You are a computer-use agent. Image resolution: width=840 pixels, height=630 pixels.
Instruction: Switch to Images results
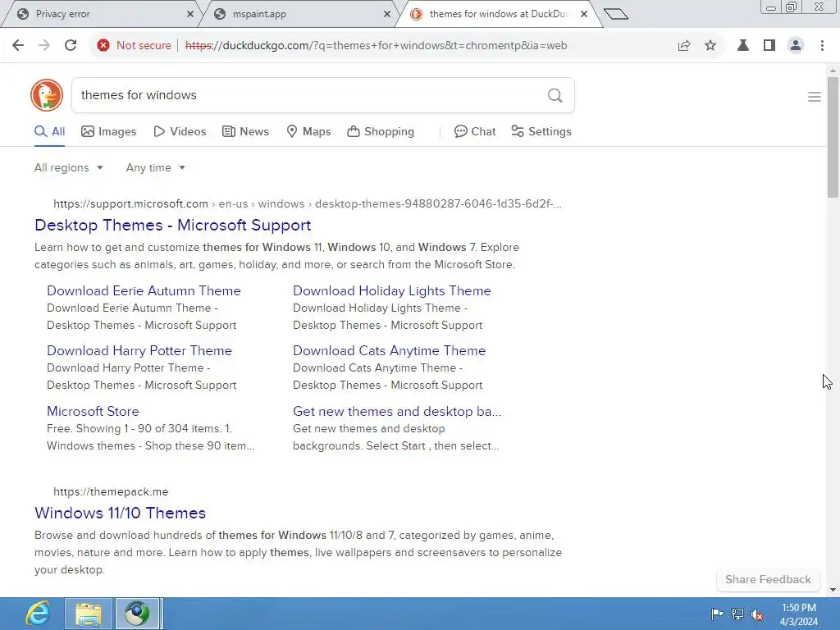pos(109,131)
